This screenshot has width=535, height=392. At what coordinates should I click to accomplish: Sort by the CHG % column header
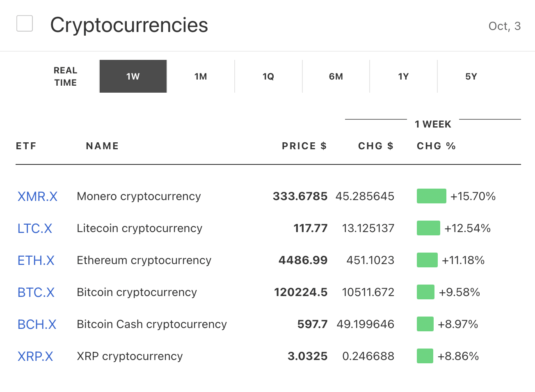(436, 146)
